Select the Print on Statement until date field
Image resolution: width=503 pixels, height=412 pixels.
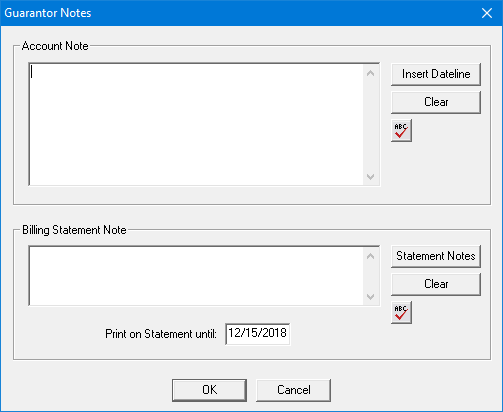click(x=257, y=334)
